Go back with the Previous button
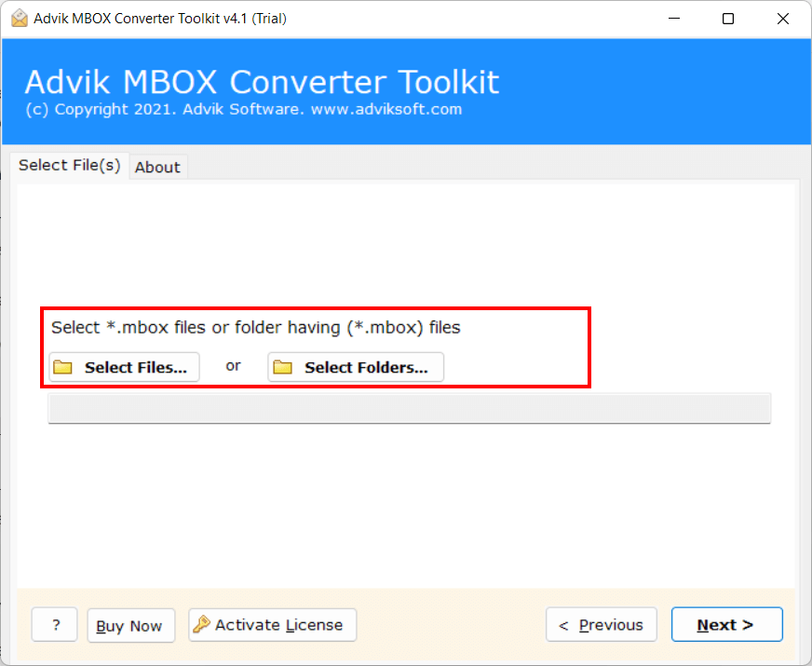This screenshot has height=666, width=812. pos(602,625)
